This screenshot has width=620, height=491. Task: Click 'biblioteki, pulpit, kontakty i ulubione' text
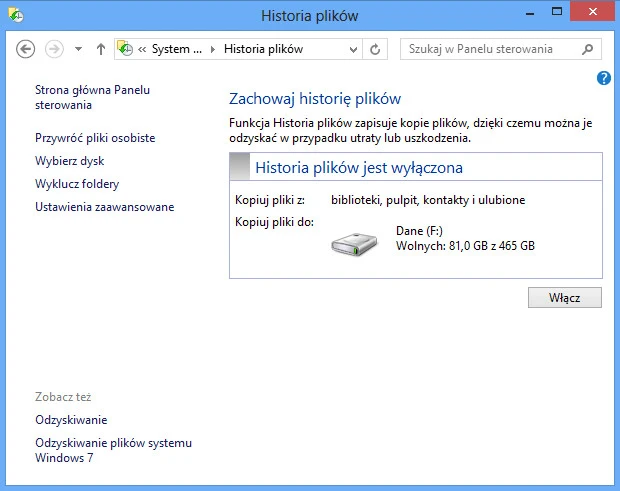tap(428, 200)
